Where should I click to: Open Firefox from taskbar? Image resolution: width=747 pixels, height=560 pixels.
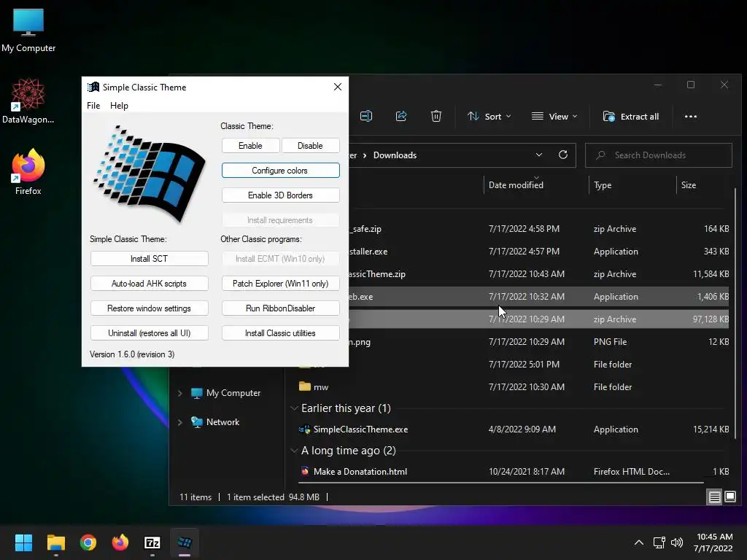[120, 542]
